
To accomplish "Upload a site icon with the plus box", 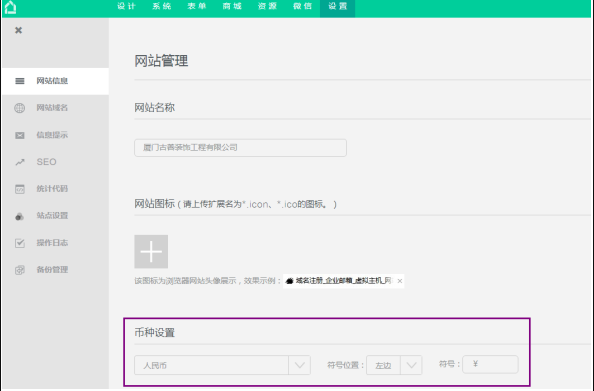I will 151,252.
